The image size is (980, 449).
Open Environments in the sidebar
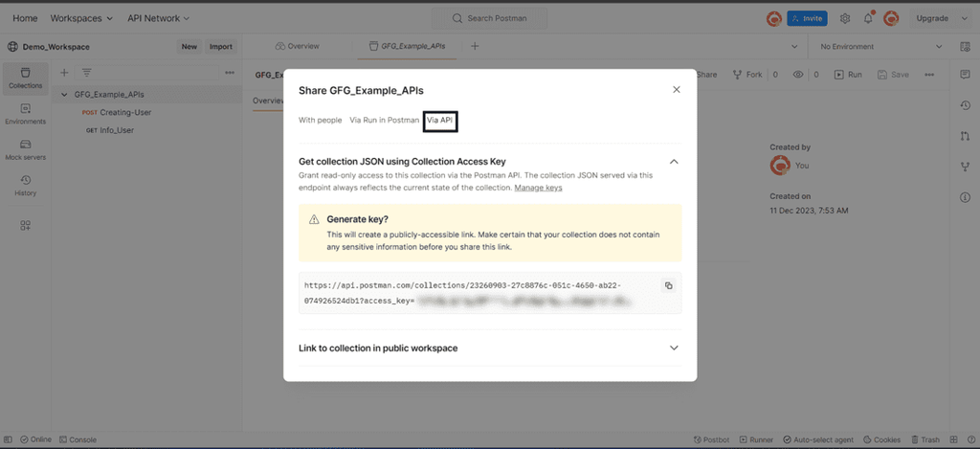tap(26, 115)
